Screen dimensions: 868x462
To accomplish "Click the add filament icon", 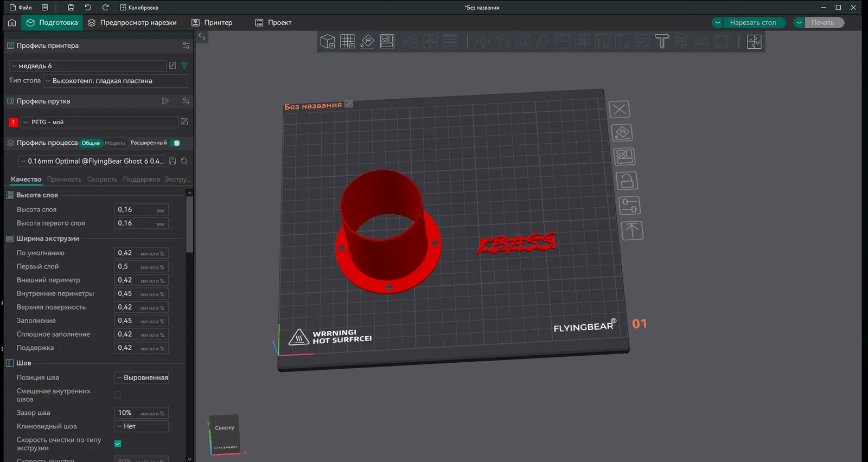I will 165,101.
